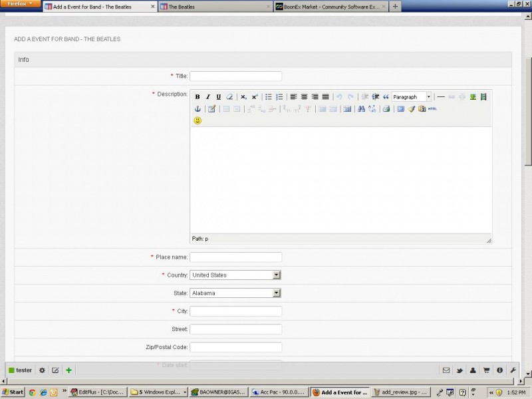Click the Path: p element indicator
Image resolution: width=532 pixels, height=399 pixels.
tap(200, 239)
